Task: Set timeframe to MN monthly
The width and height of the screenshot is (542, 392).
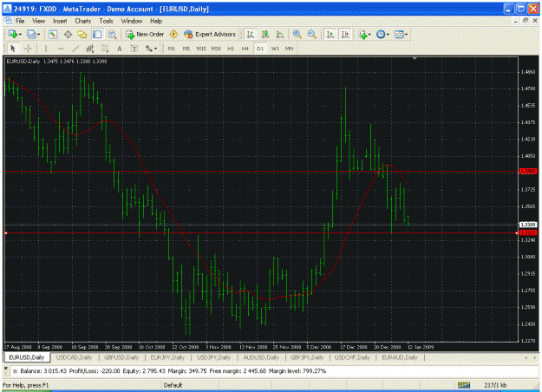Action: point(290,49)
